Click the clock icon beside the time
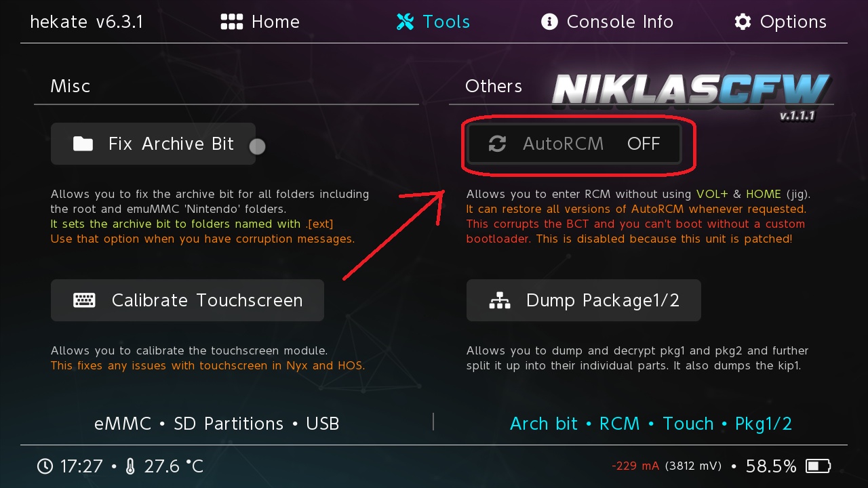868x488 pixels. [45, 466]
